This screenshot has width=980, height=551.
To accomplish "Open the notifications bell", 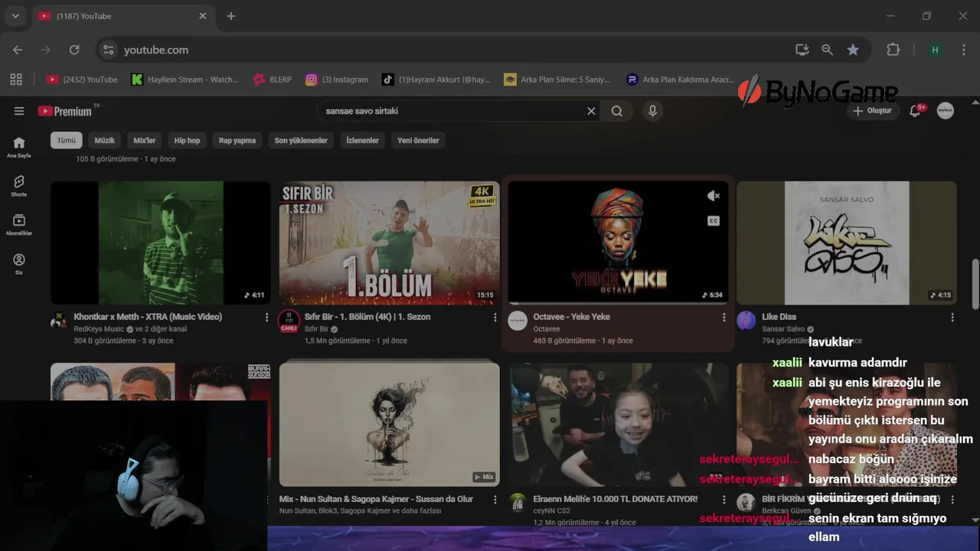I will 915,111.
